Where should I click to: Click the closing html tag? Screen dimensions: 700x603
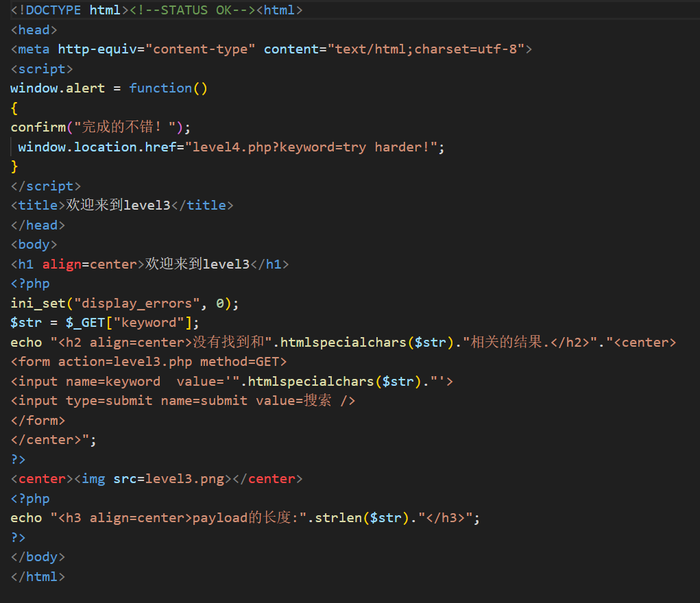[x=38, y=577]
